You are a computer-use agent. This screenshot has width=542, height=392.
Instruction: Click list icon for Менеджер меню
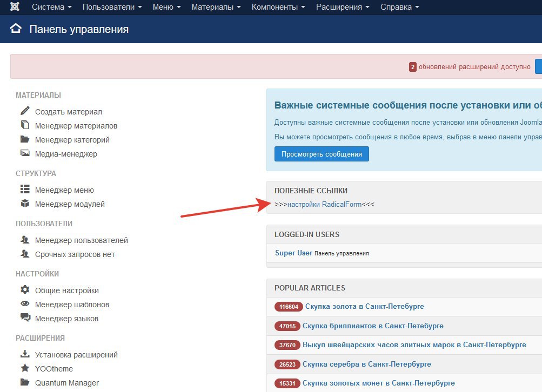[25, 189]
